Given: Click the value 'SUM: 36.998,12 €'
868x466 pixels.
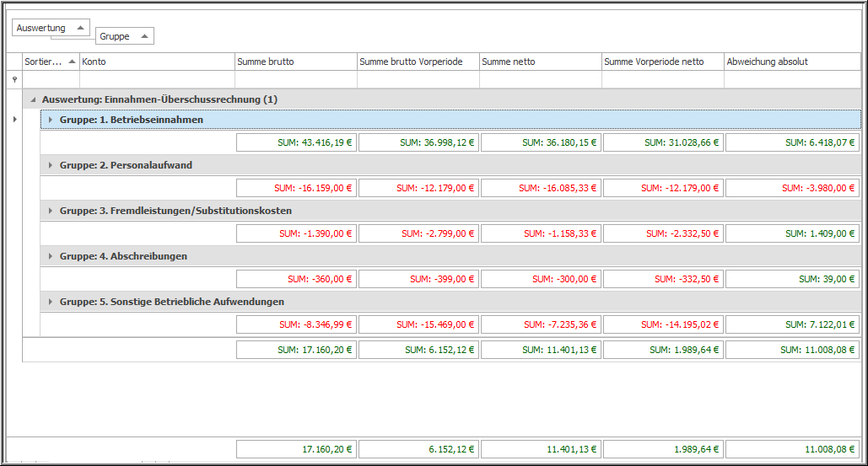Looking at the screenshot, I should [x=437, y=142].
